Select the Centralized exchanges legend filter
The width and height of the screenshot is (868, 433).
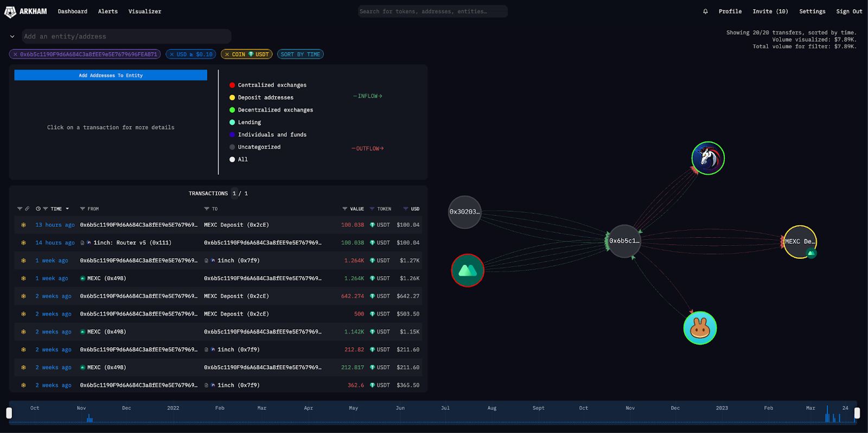268,85
